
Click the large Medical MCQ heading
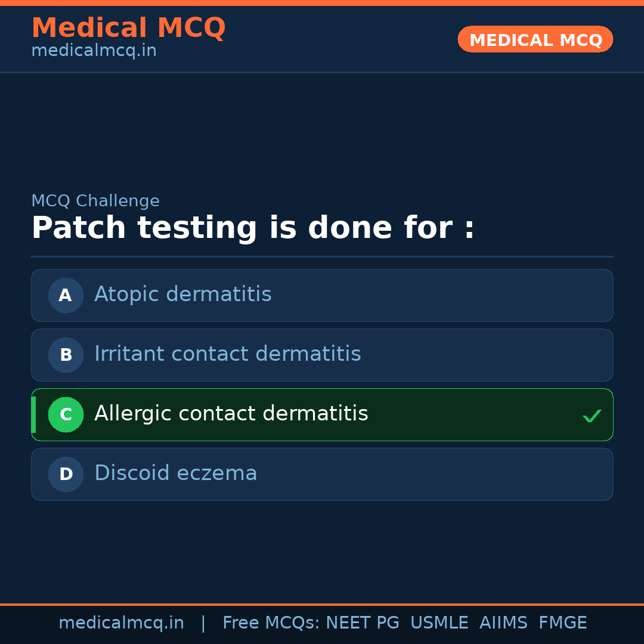(128, 28)
